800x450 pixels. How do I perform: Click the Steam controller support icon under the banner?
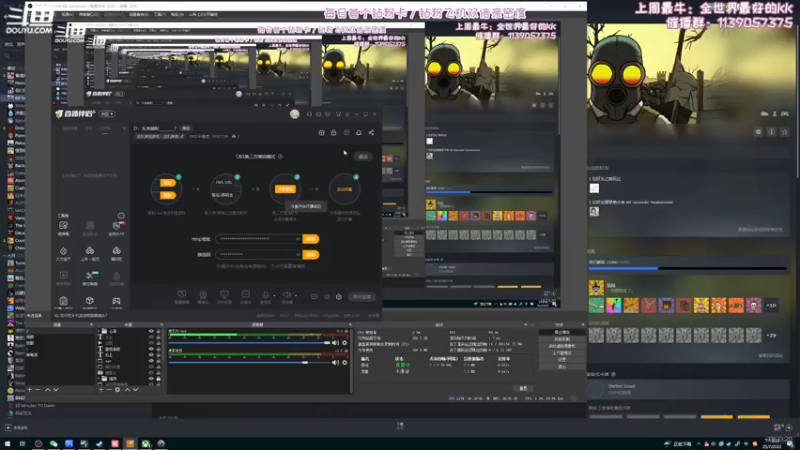click(785, 113)
